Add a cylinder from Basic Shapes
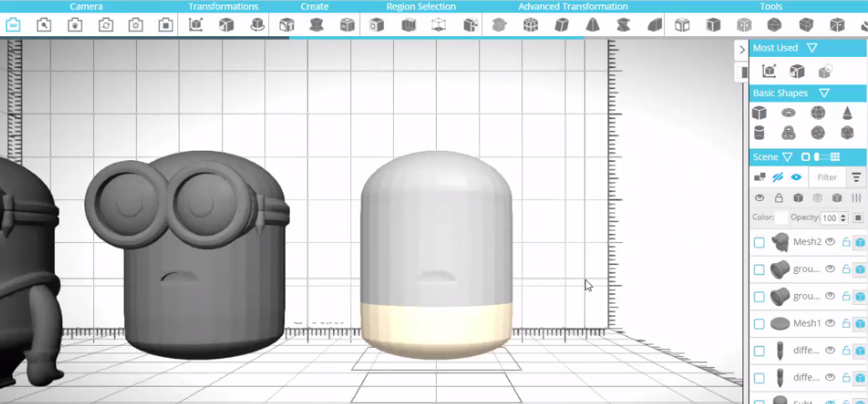 [x=759, y=133]
